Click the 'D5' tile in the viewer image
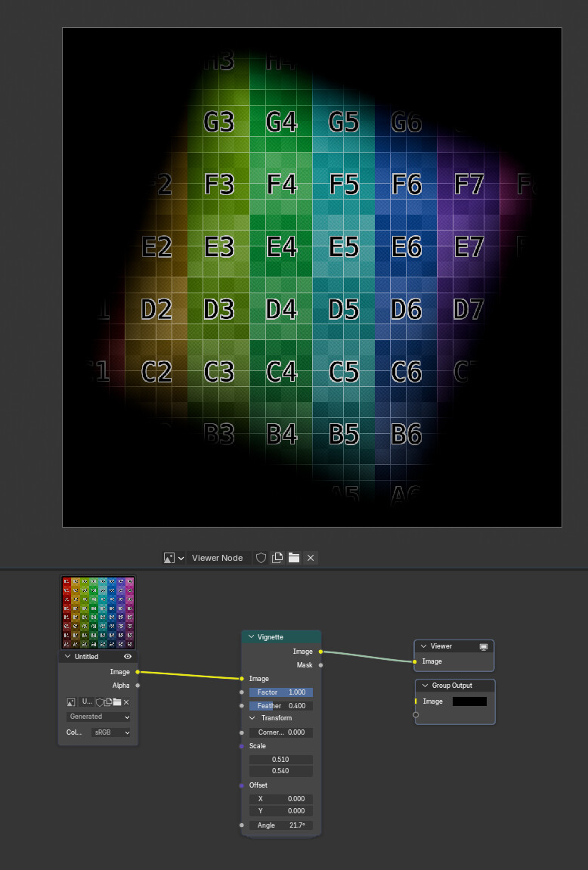 point(343,309)
